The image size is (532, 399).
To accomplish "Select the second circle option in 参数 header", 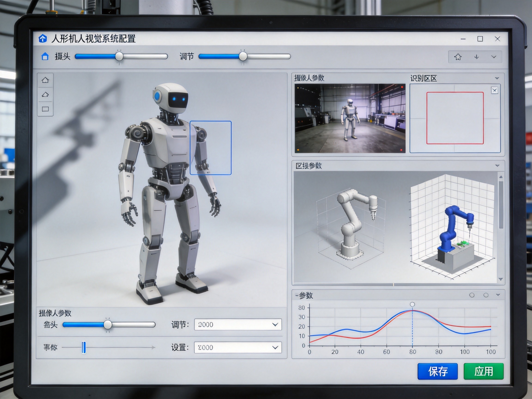I will pyautogui.click(x=486, y=295).
